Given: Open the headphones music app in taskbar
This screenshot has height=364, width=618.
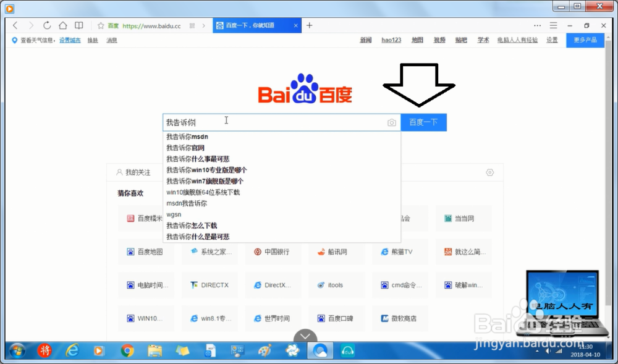Looking at the screenshot, I should [x=347, y=350].
